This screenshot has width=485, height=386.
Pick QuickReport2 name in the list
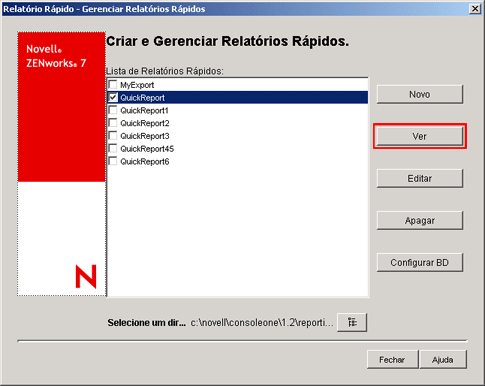(145, 123)
